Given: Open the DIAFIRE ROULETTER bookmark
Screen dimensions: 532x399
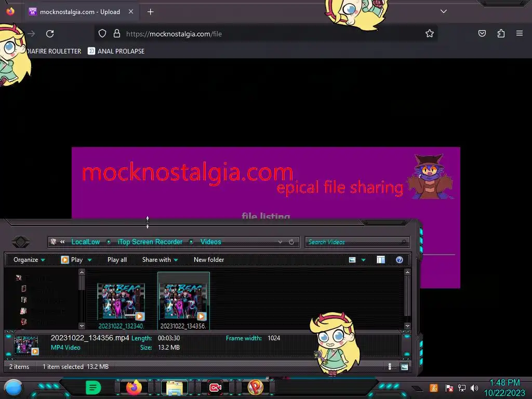Looking at the screenshot, I should (54, 51).
